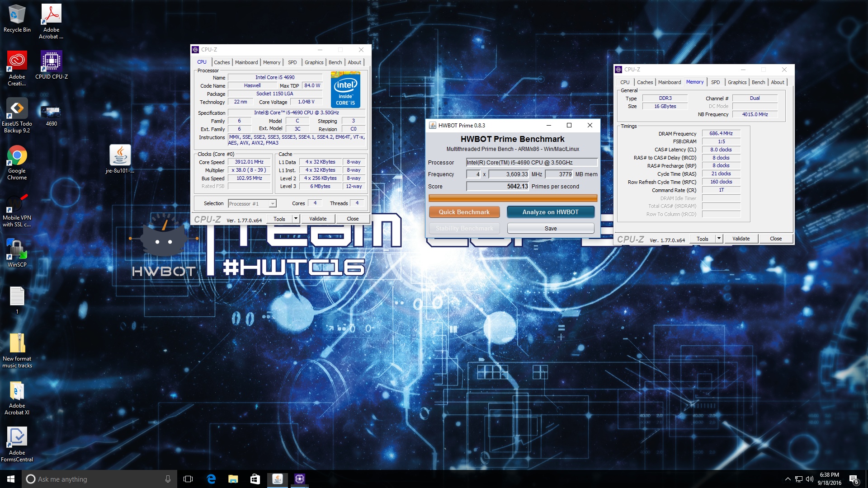Launch WinSCP desktop shortcut

click(17, 253)
